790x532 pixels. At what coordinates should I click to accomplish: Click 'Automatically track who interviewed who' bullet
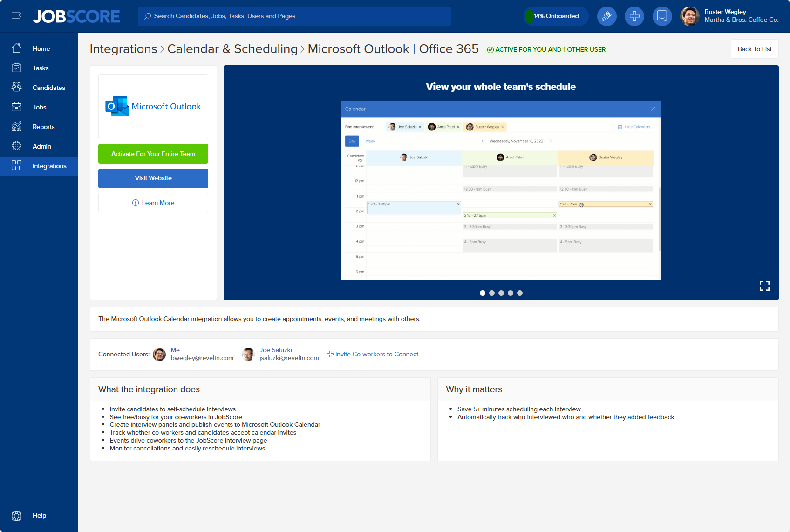click(566, 417)
